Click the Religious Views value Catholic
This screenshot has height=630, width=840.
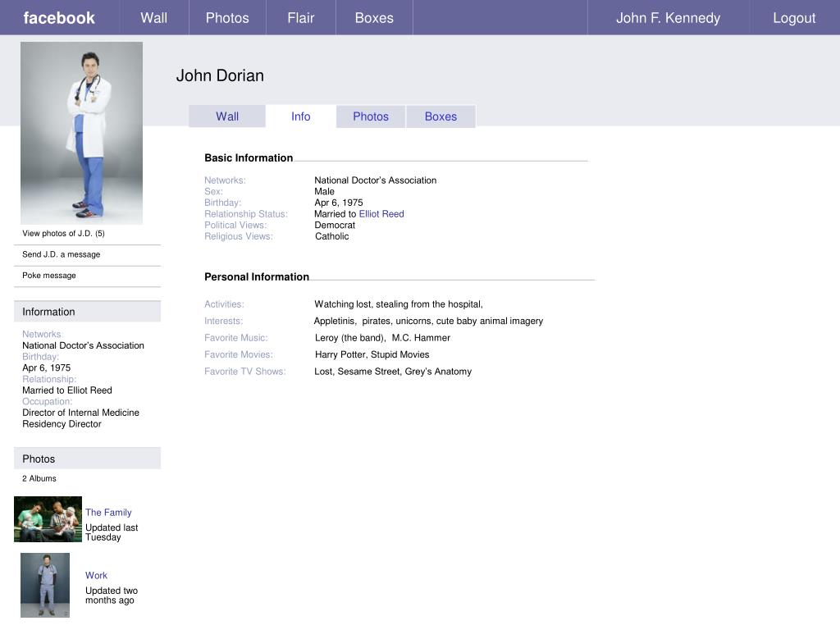pyautogui.click(x=331, y=236)
